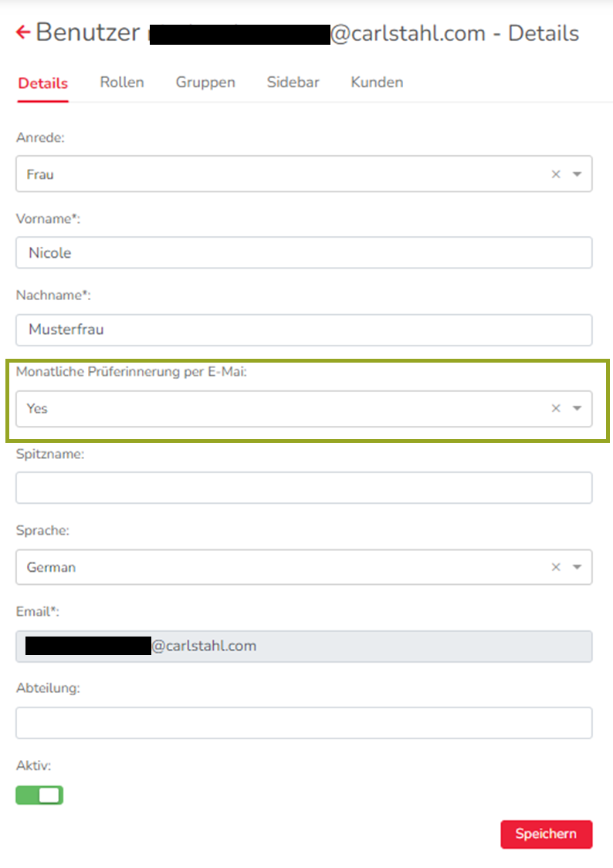Clear the Anrede selection with X icon
The height and width of the screenshot is (868, 613).
coord(556,174)
